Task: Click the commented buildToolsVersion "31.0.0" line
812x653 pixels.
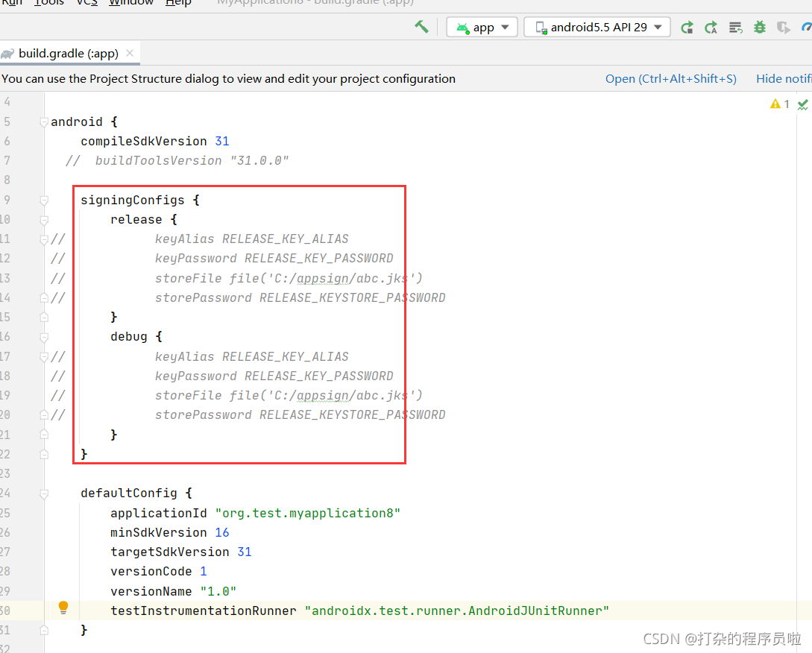Action: point(177,161)
